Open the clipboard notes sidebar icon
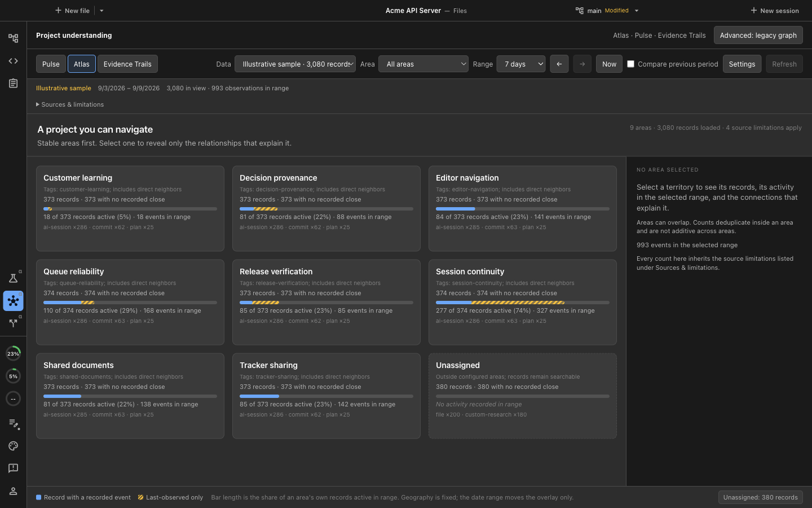This screenshot has width=812, height=508. pyautogui.click(x=13, y=84)
